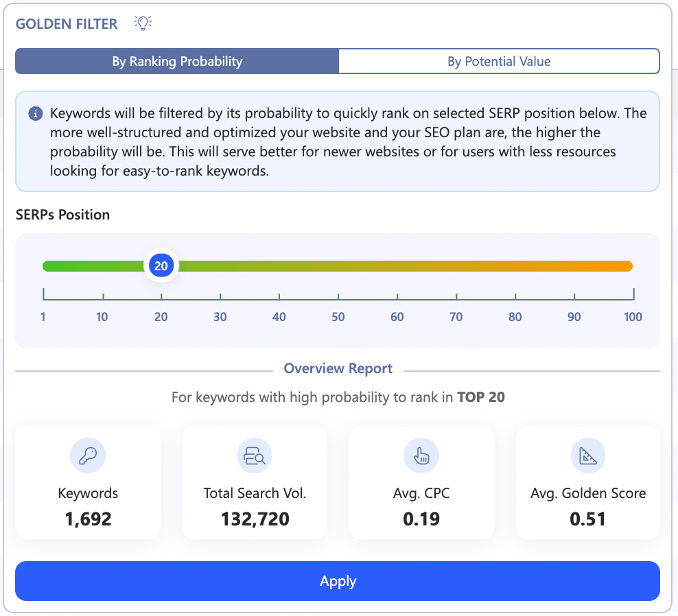Click the search stack icon above Total Search Vol.
This screenshot has height=616, width=678.
[x=254, y=455]
